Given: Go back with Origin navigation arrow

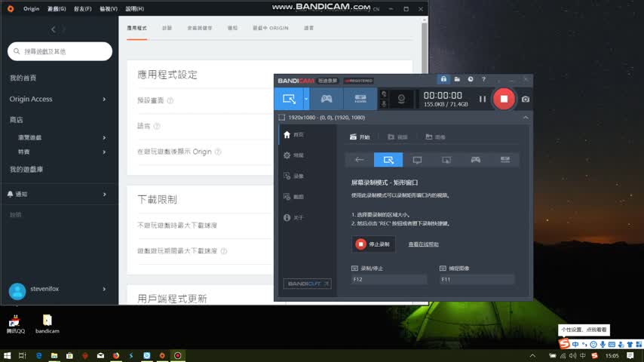Looking at the screenshot, I should (x=54, y=29).
